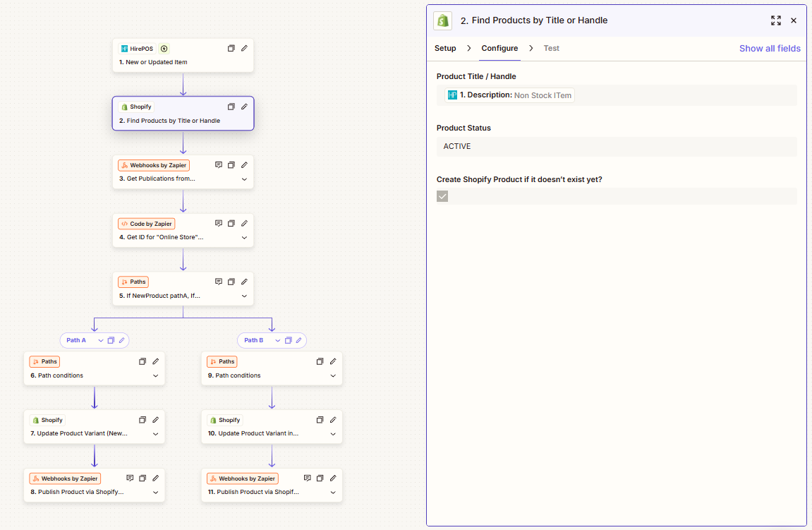812x530 pixels.
Task: Open the Path A dropdown chevron
Action: [100, 340]
